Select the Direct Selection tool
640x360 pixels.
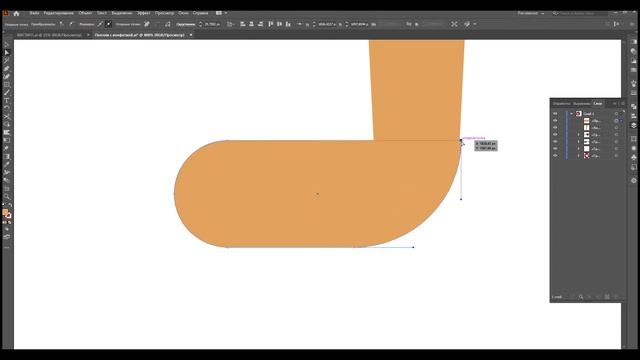7,53
